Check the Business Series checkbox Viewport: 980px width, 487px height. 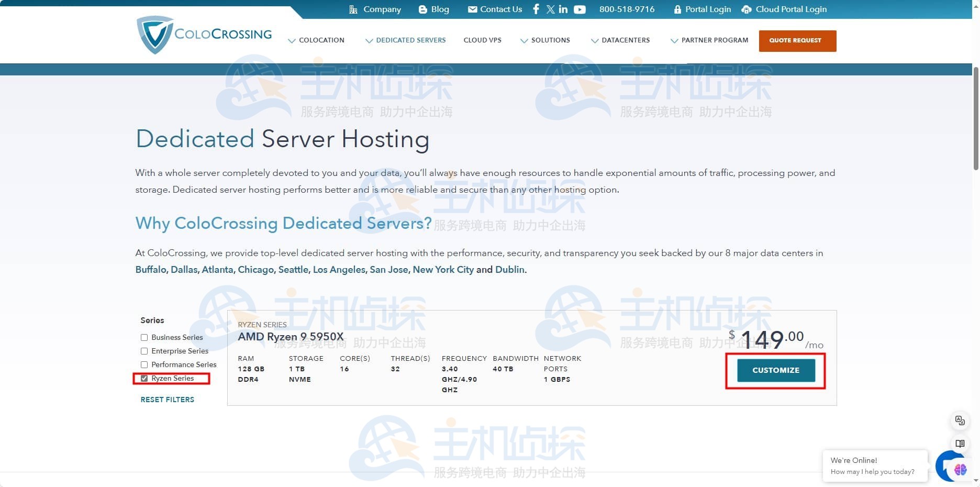click(x=144, y=338)
